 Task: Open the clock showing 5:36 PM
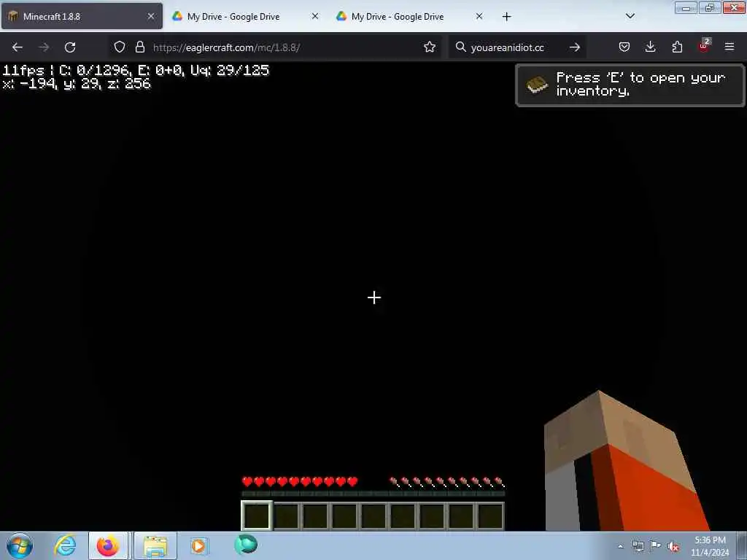[x=710, y=546]
